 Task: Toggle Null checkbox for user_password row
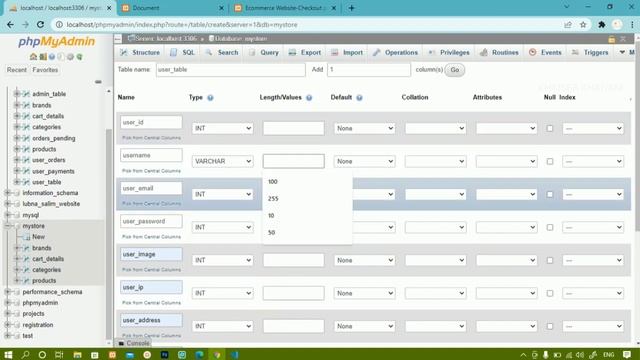[550, 227]
